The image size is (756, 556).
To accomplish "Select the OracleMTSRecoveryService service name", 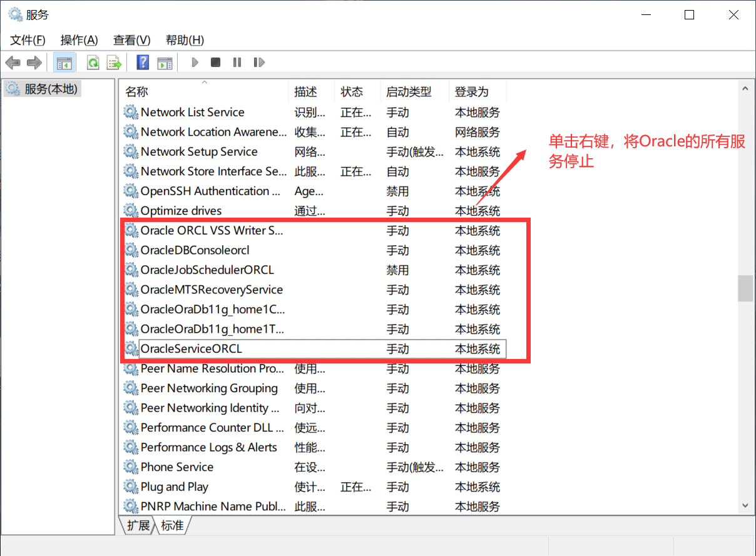I will (x=212, y=290).
